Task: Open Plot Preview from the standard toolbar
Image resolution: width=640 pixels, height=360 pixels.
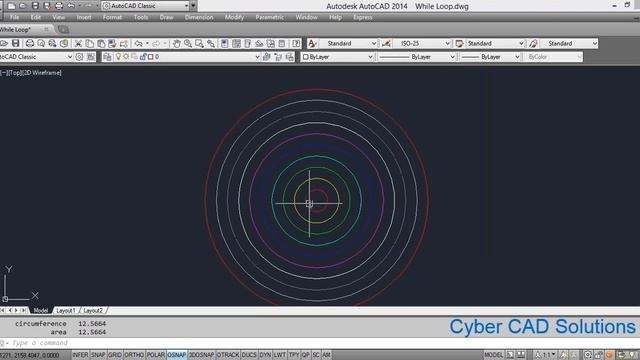Action: tap(41, 43)
